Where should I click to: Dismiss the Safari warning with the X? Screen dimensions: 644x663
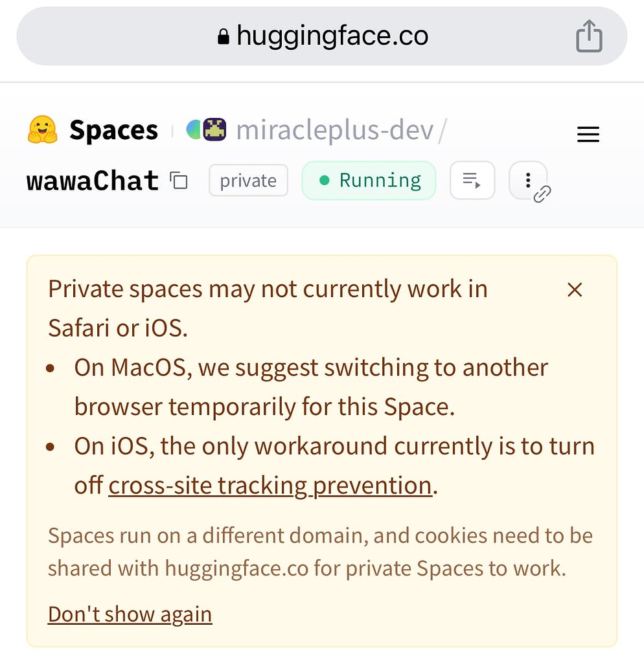(x=575, y=290)
